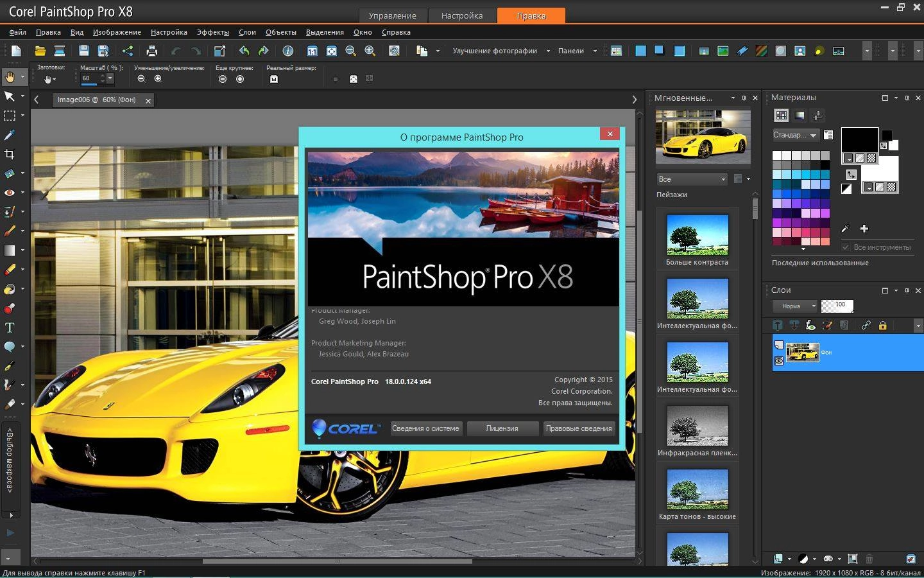The image size is (924, 578).
Task: Open the Pan tool flyout arrow
Action: [23, 77]
